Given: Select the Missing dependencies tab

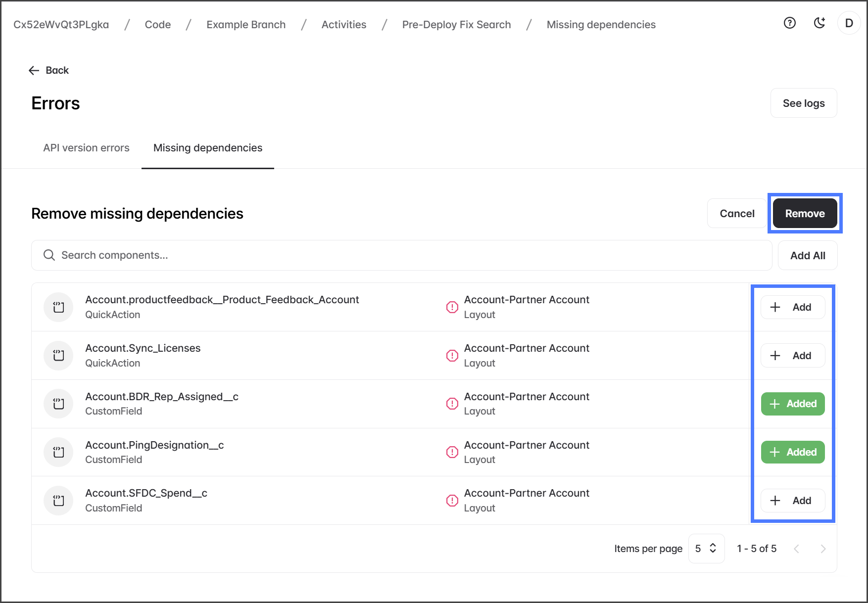Looking at the screenshot, I should pos(208,148).
